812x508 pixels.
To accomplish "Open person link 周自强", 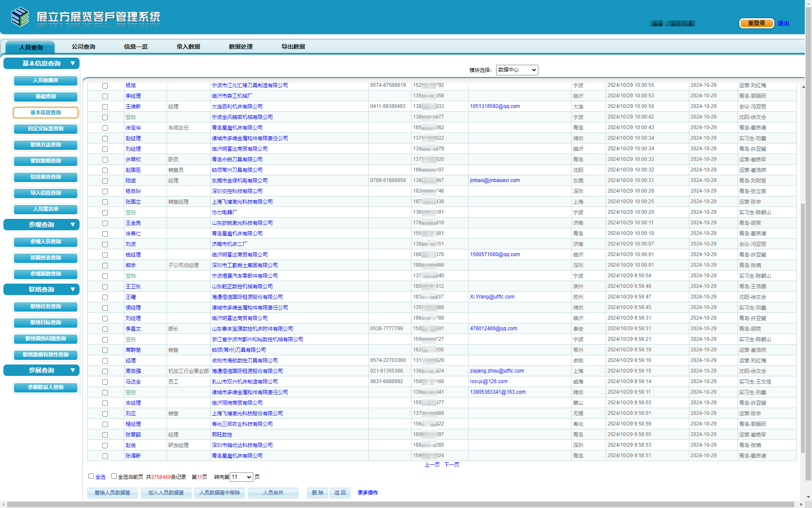I will (133, 371).
